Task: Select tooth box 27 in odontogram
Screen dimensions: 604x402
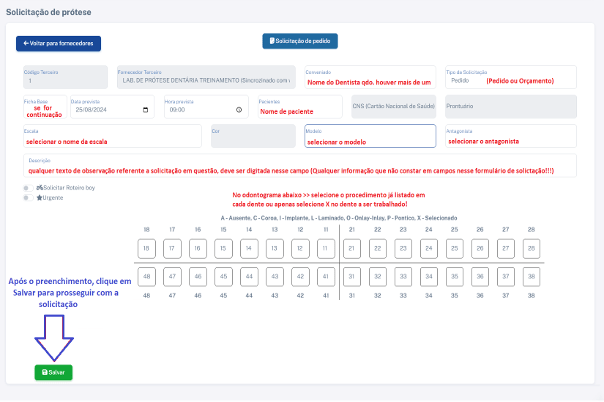Action: pos(506,249)
